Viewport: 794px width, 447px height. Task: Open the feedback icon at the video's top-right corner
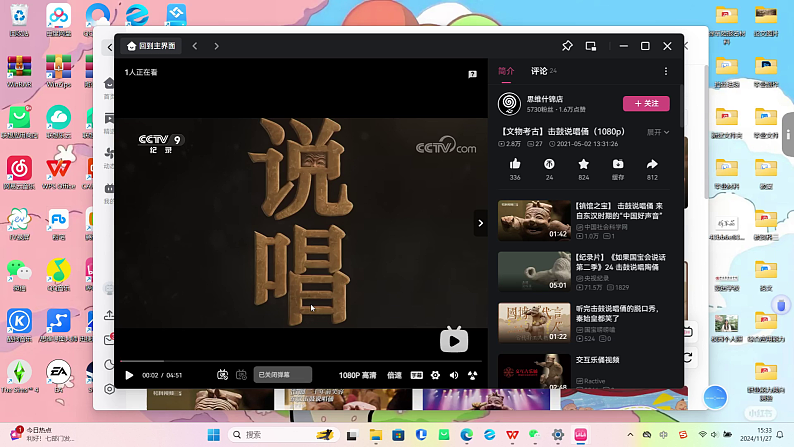tap(472, 74)
